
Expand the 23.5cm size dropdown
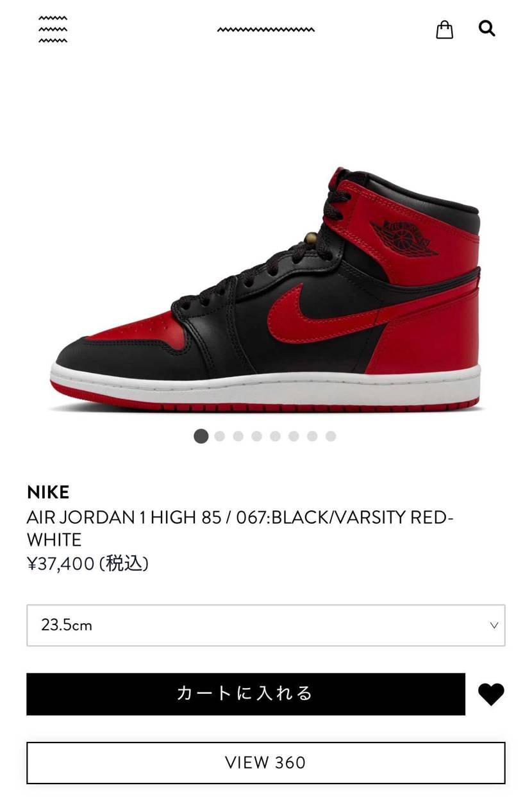(265, 625)
